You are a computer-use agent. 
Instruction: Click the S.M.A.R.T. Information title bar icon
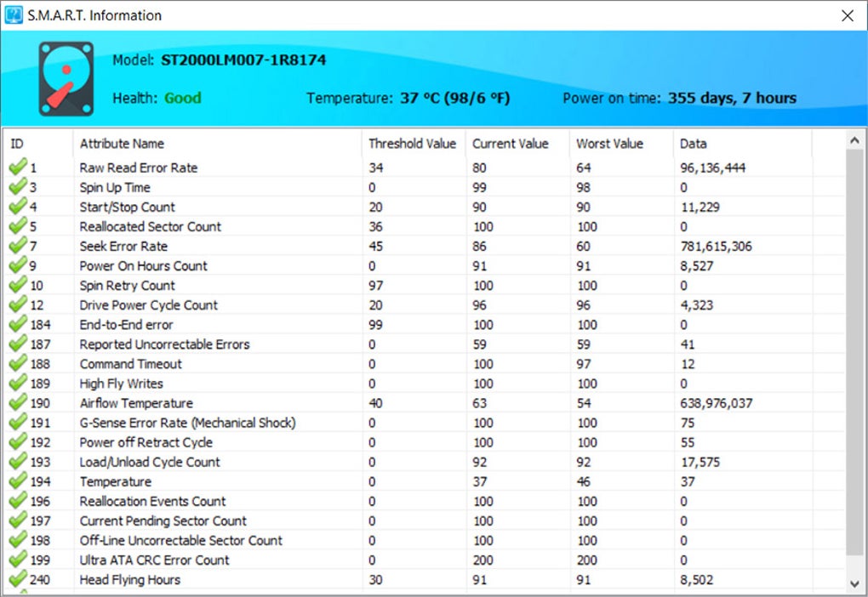pos(14,15)
